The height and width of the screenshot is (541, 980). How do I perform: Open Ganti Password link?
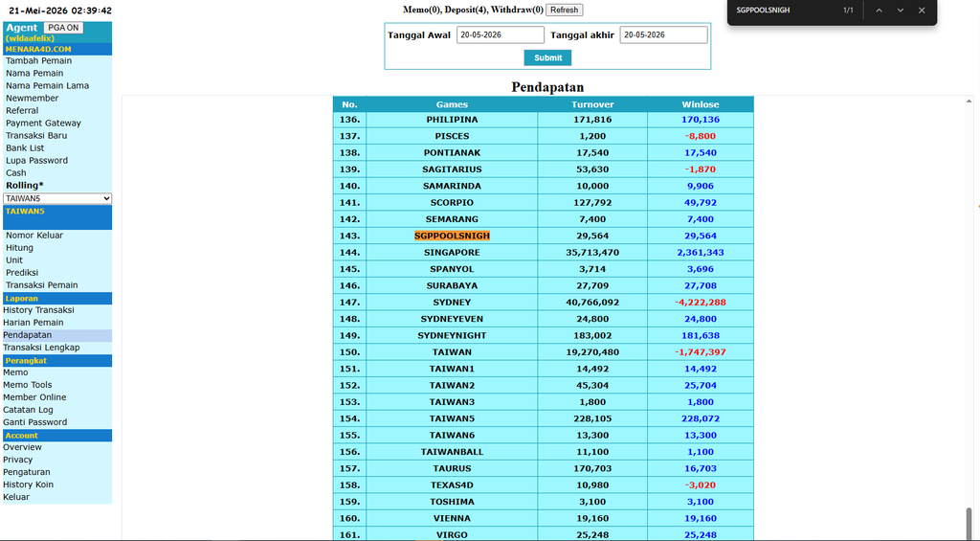pyautogui.click(x=35, y=422)
